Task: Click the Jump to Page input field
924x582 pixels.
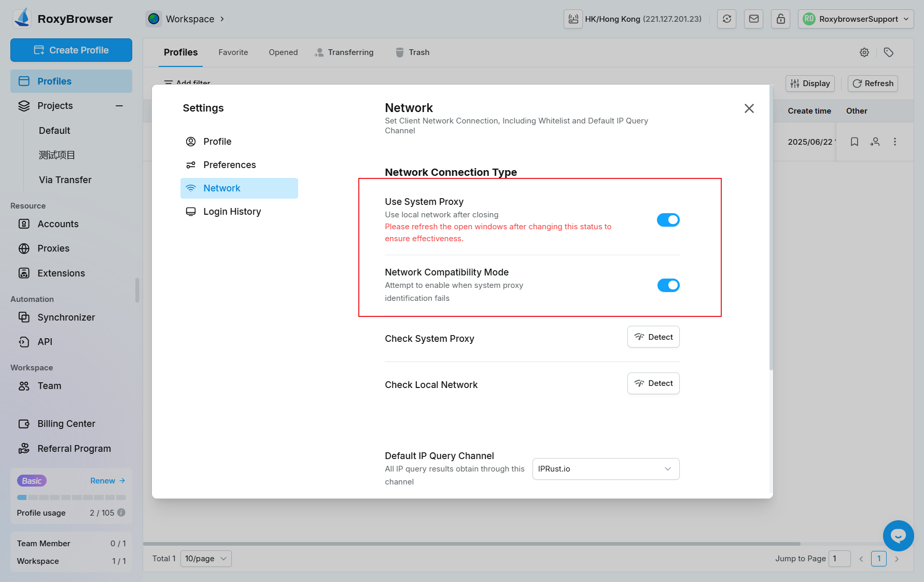Action: tap(839, 559)
